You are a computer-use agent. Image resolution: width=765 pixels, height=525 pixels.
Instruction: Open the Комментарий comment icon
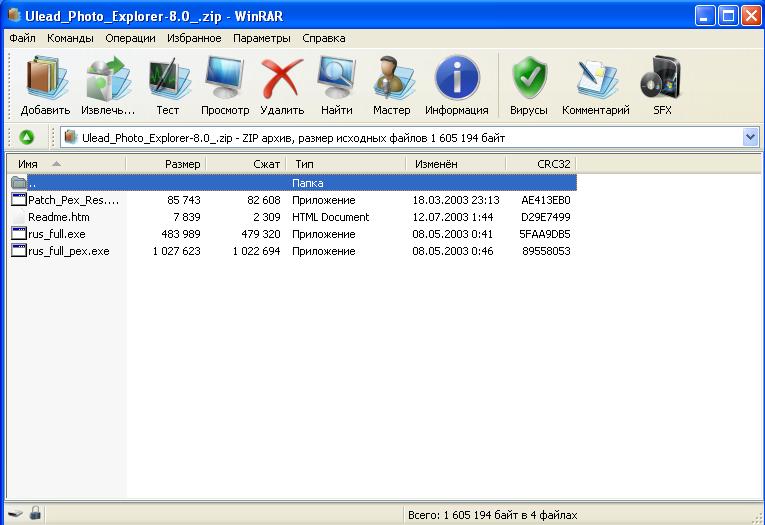596,78
